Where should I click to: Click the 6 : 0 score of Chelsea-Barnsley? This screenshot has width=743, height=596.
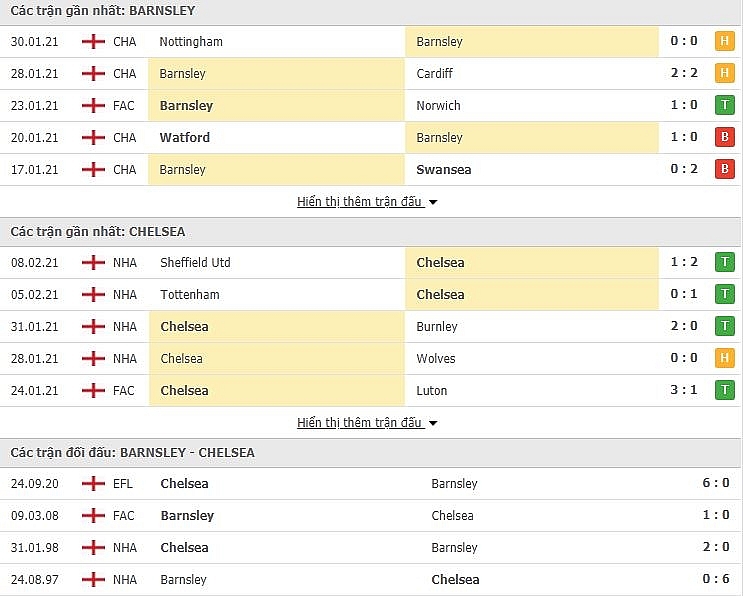coord(716,484)
